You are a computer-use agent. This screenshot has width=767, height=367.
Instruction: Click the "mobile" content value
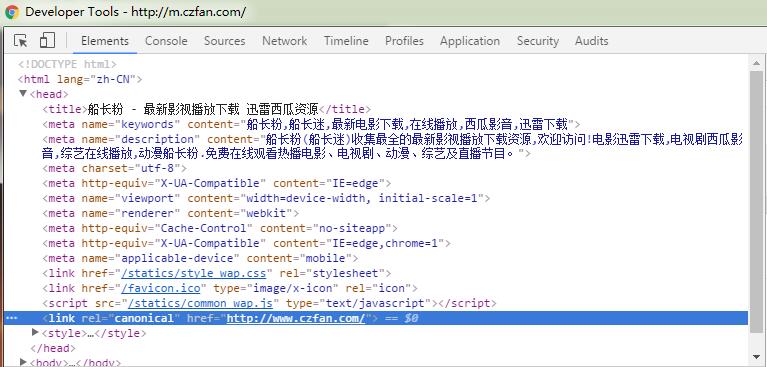(325, 258)
